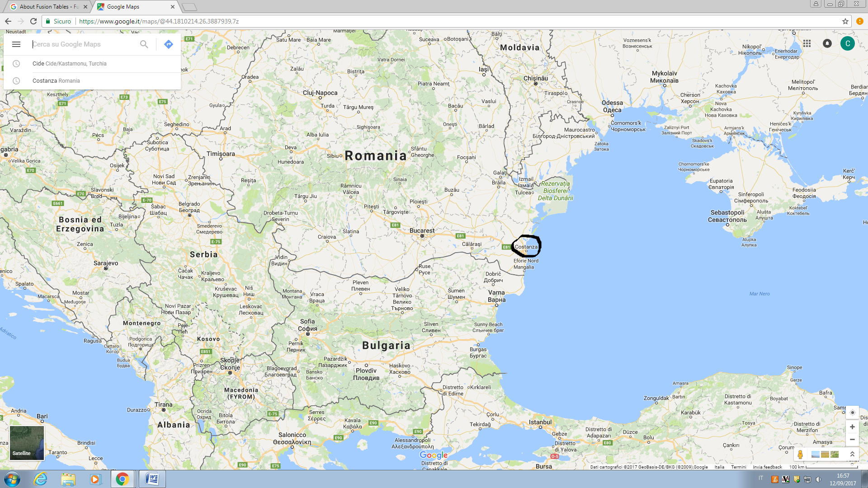Open the green landscape photo thumbnail
Screen dimensions: 868x488
coord(835,454)
